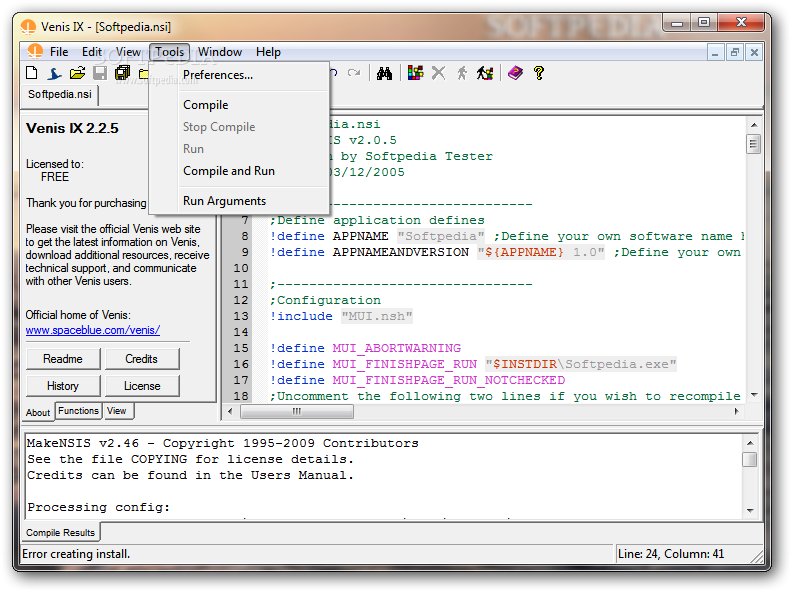This screenshot has width=792, height=592.
Task: Click the ;Configuration comment line
Action: (x=325, y=300)
